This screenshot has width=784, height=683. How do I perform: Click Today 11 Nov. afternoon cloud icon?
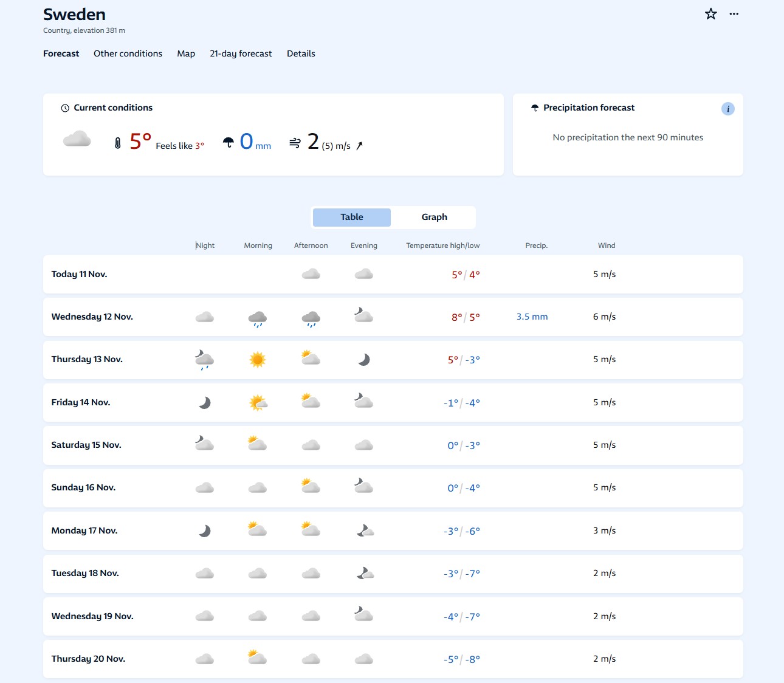pos(311,274)
